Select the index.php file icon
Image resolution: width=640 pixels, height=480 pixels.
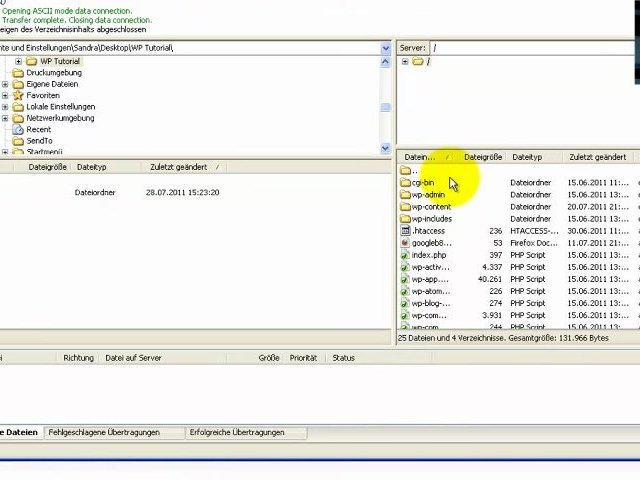[405, 255]
